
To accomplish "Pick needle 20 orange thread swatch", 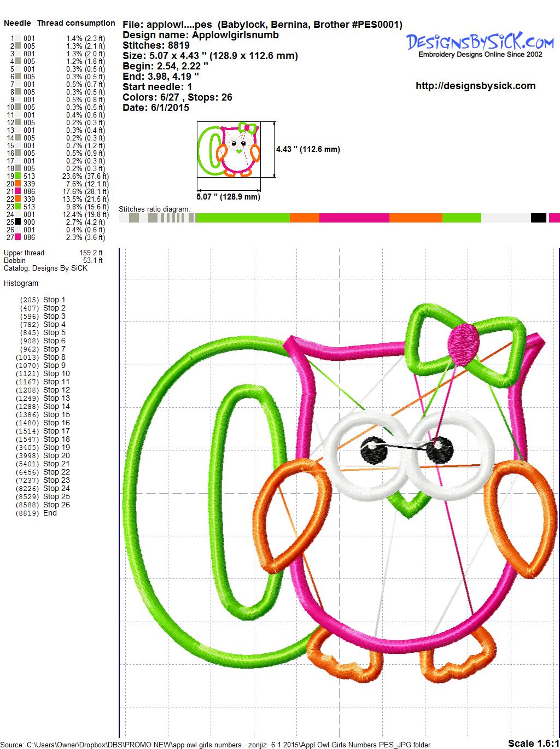I will (18, 184).
